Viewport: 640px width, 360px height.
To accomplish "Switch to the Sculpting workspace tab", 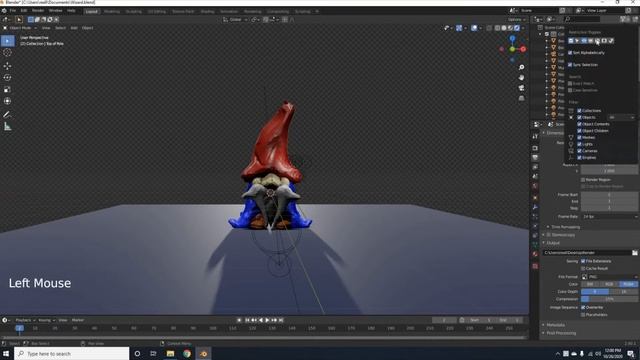I will click(133, 11).
